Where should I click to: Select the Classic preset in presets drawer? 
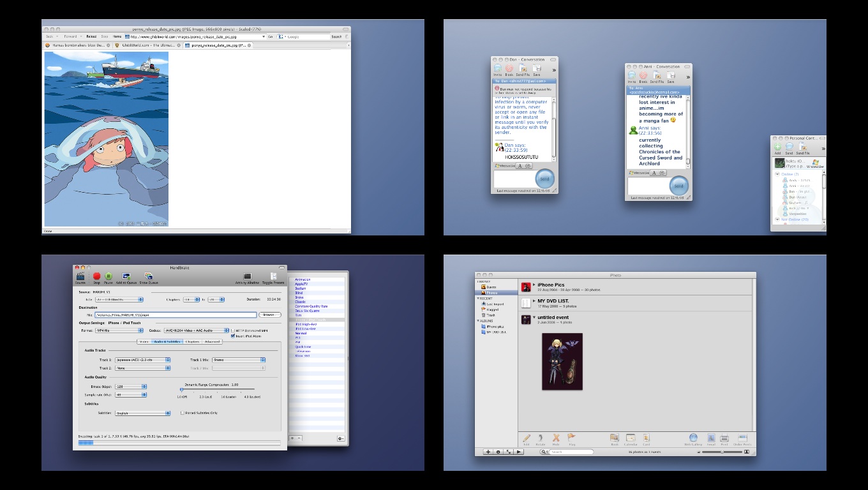(301, 302)
